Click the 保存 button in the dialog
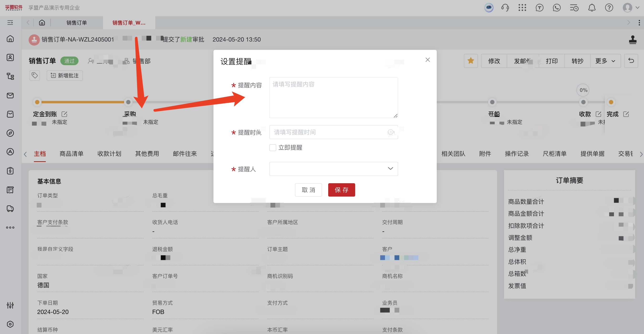The height and width of the screenshot is (334, 644). [341, 190]
